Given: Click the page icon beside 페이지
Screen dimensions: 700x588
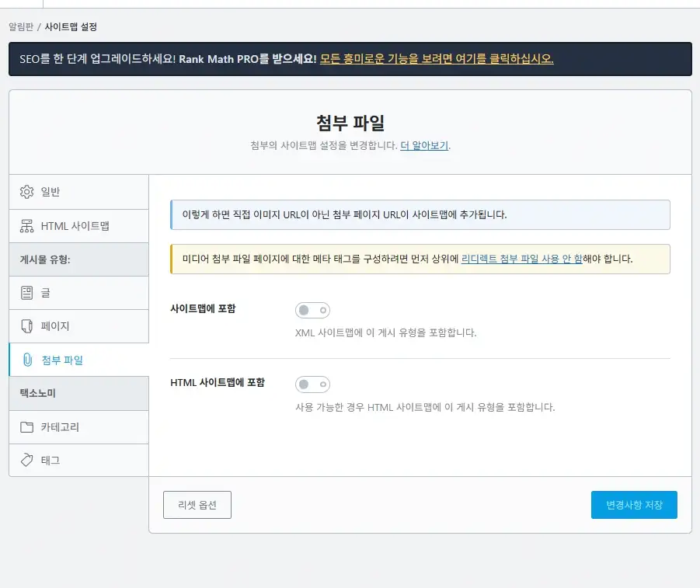Looking at the screenshot, I should (27, 326).
